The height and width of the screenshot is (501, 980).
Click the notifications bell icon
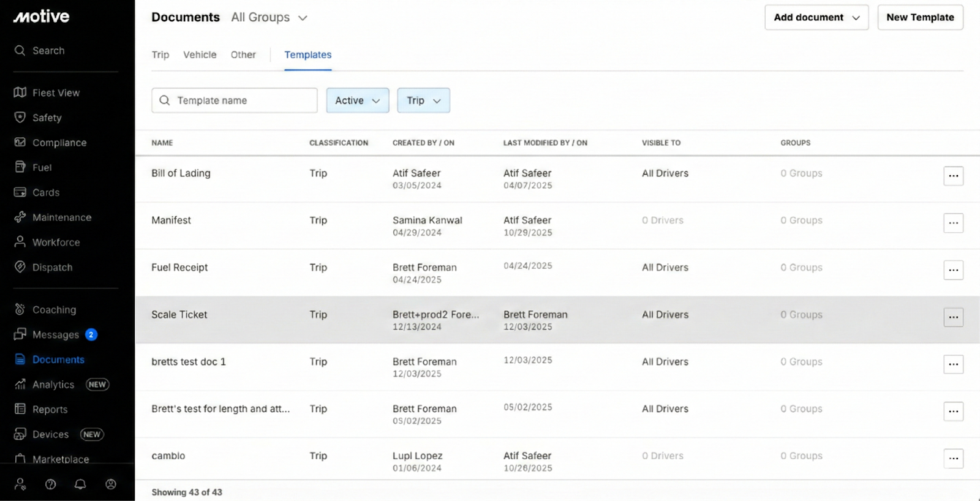point(80,484)
